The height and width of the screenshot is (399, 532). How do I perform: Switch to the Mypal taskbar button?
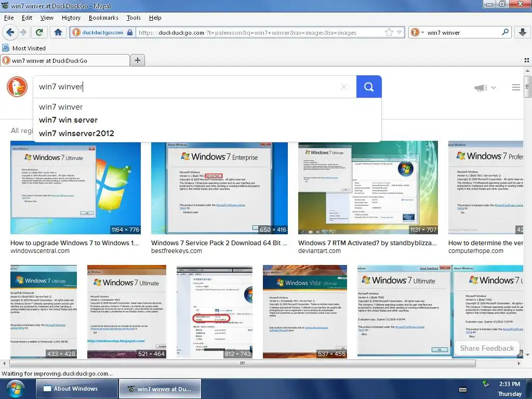[x=160, y=389]
